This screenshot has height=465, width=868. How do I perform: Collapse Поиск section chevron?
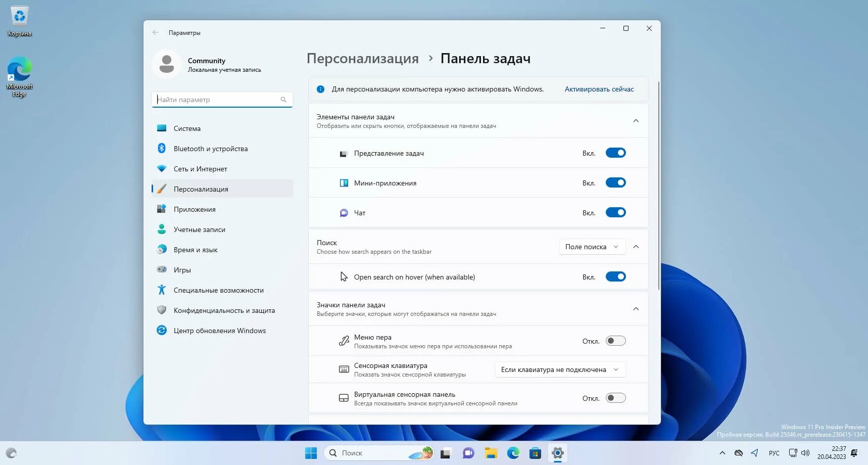tap(636, 247)
